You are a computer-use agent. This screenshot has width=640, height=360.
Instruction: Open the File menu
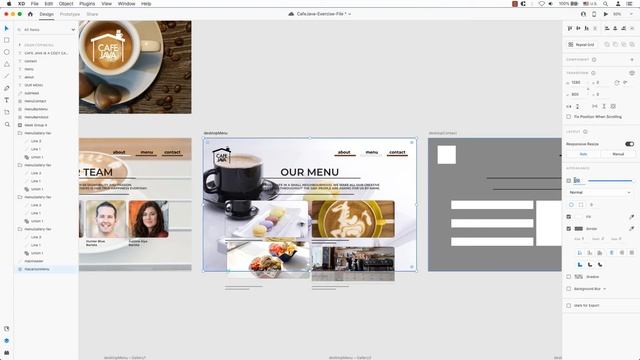click(x=35, y=4)
